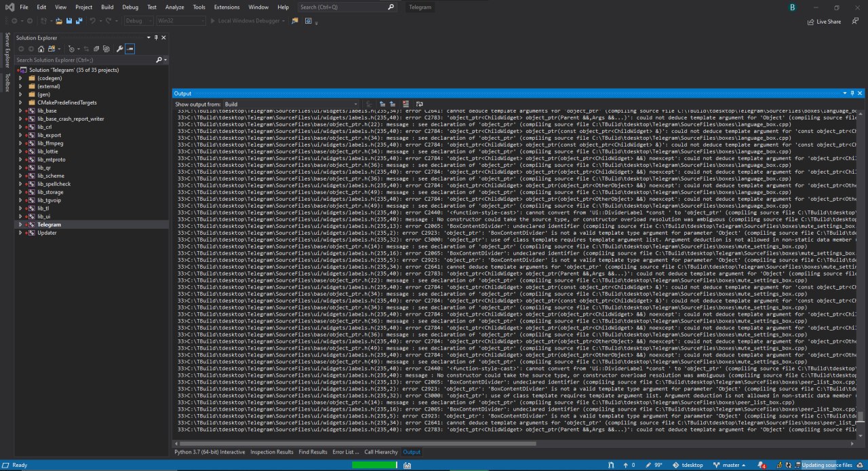Click Switch Views icon in Solution Explorer
868x471 pixels.
52,49
